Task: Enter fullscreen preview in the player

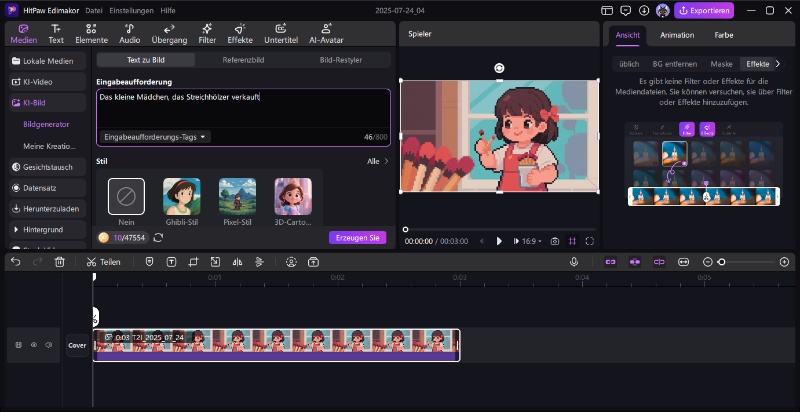Action: pos(590,241)
